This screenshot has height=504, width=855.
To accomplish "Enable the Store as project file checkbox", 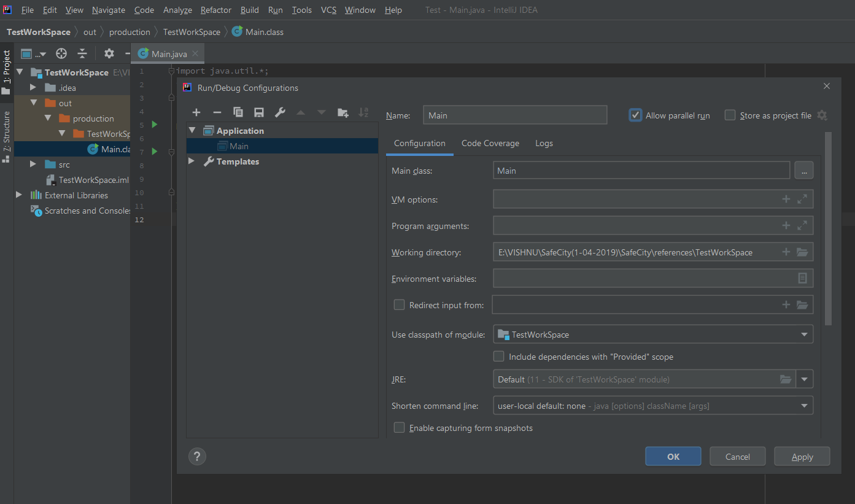I will click(730, 115).
